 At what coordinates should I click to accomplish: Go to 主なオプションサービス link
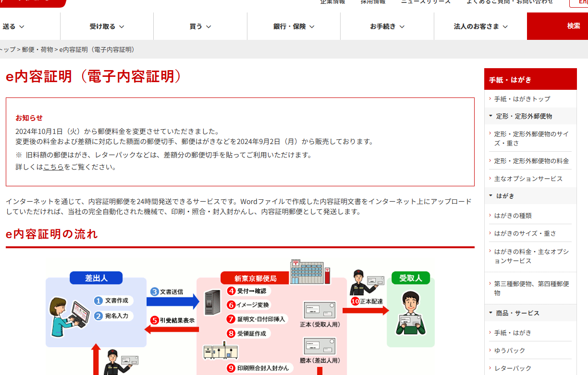point(528,179)
